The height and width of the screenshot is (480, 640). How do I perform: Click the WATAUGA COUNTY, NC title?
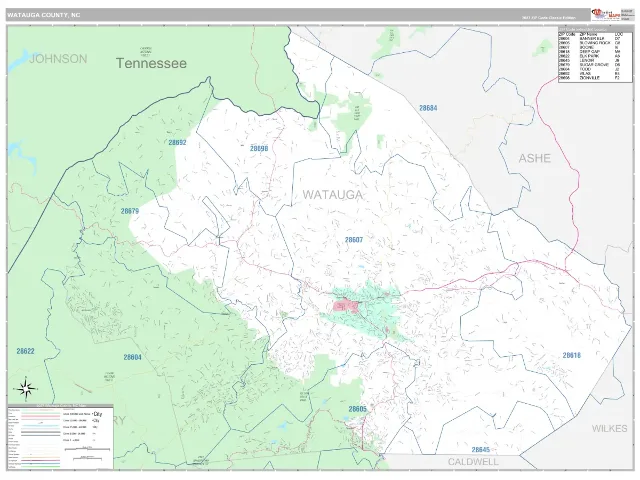[x=43, y=15]
